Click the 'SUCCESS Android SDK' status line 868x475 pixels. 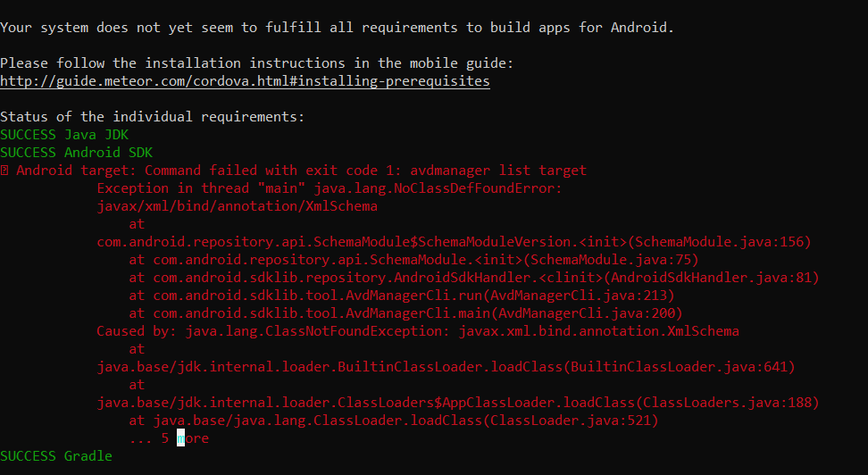click(77, 153)
